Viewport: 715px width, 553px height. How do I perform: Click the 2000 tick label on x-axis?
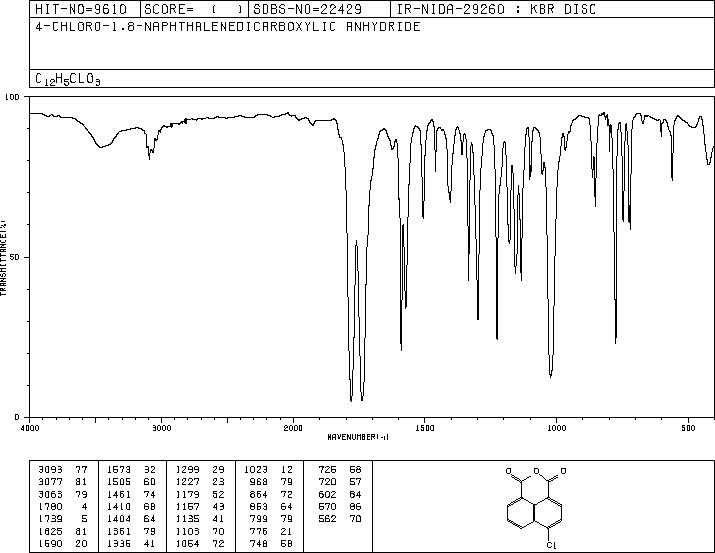tap(293, 428)
